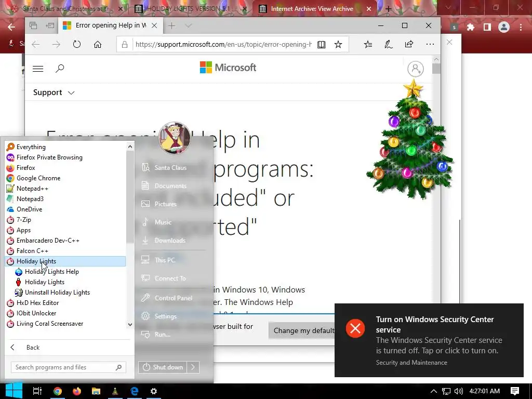532x399 pixels.
Task: Expand the Support dropdown
Action: 54,92
